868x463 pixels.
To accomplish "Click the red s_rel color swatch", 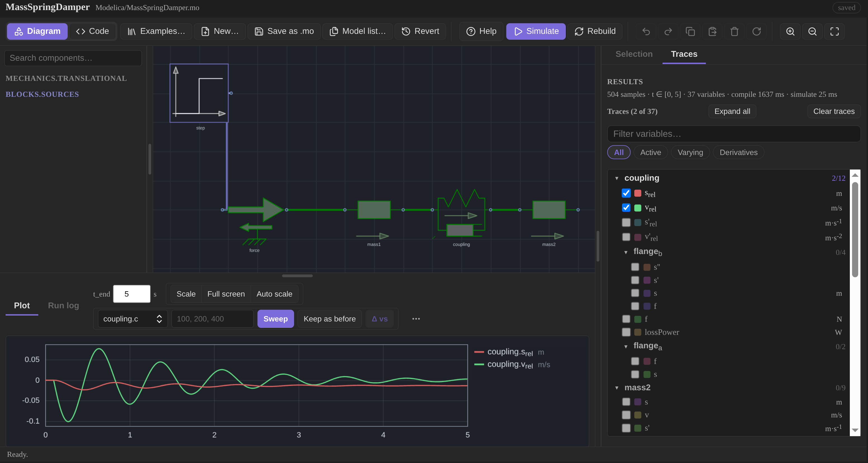I will 638,193.
